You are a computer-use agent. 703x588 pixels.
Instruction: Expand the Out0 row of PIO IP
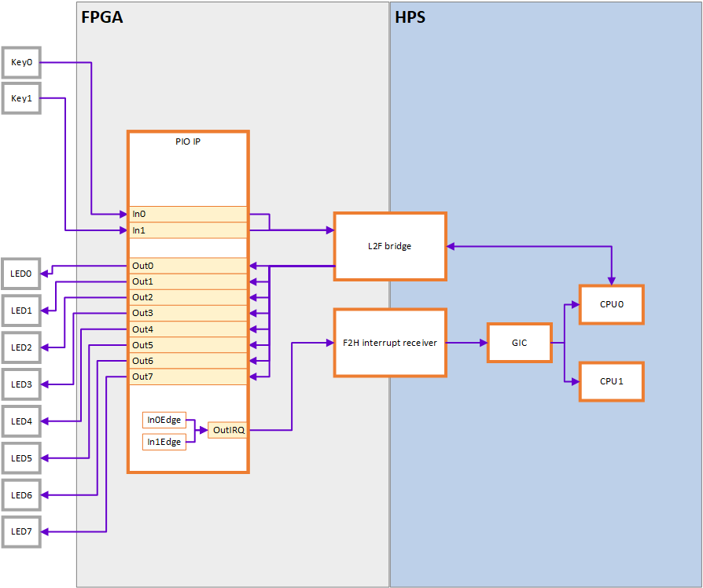[187, 266]
